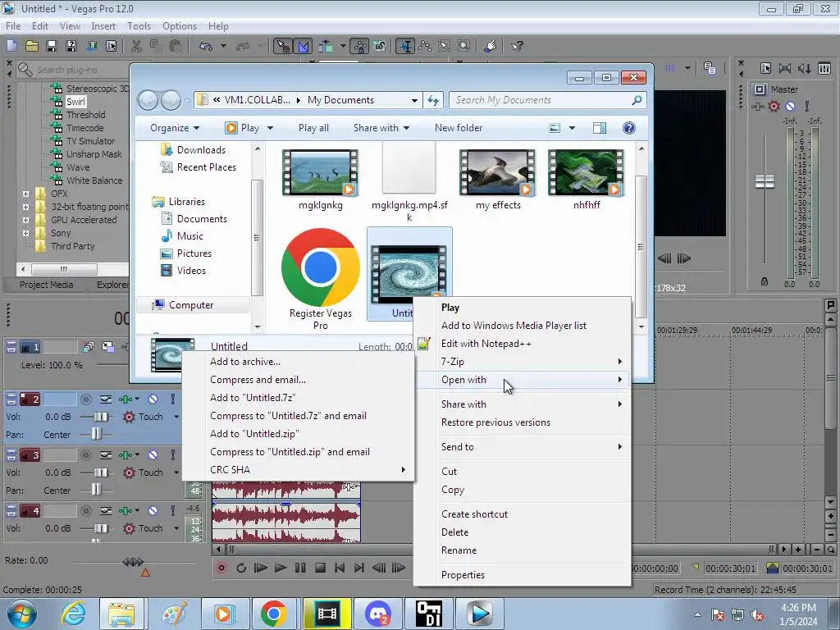Click the Open project folder icon
Image resolution: width=840 pixels, height=630 pixels.
coord(32,46)
